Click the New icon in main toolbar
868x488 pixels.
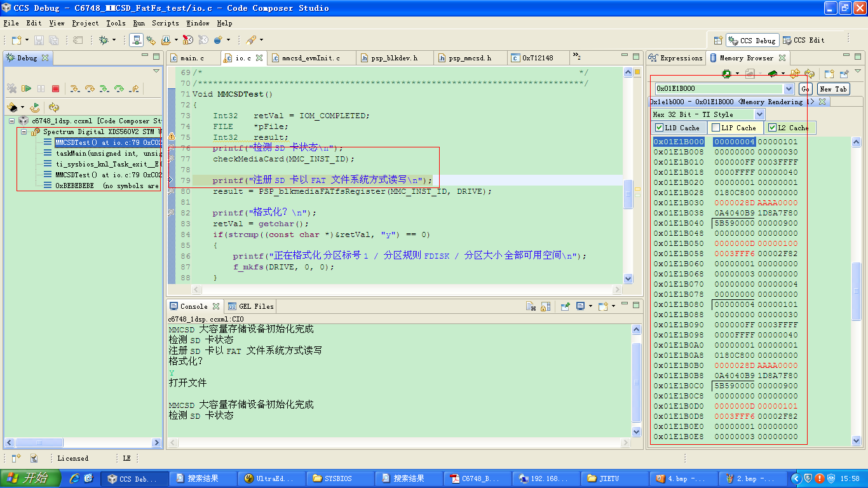point(16,40)
